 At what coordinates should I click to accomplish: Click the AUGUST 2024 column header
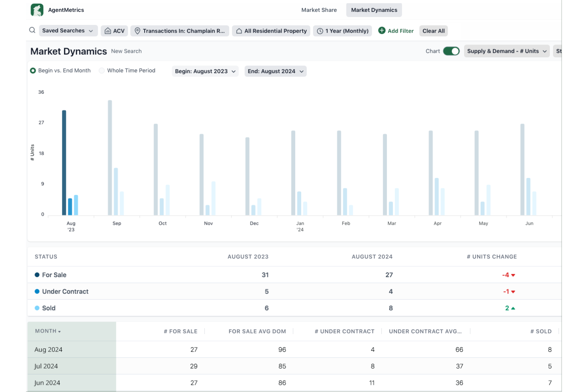(372, 257)
